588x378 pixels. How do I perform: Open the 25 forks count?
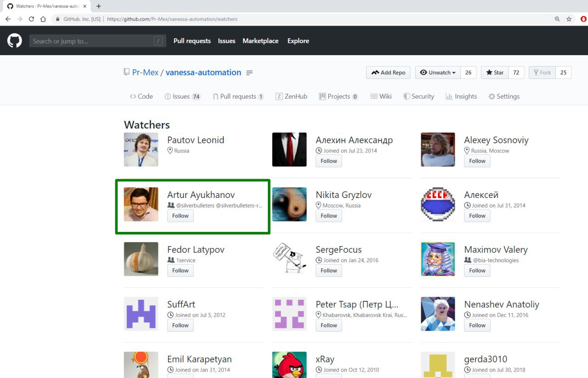[x=564, y=73]
